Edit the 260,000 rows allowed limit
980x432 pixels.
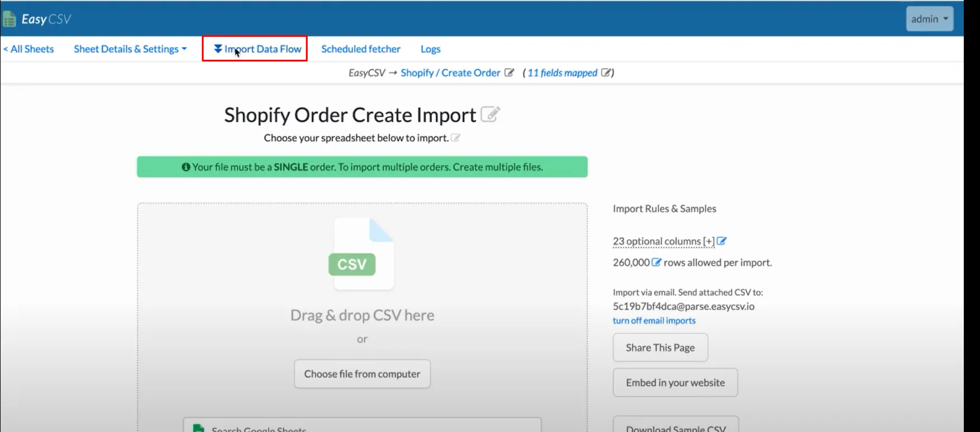click(x=656, y=262)
